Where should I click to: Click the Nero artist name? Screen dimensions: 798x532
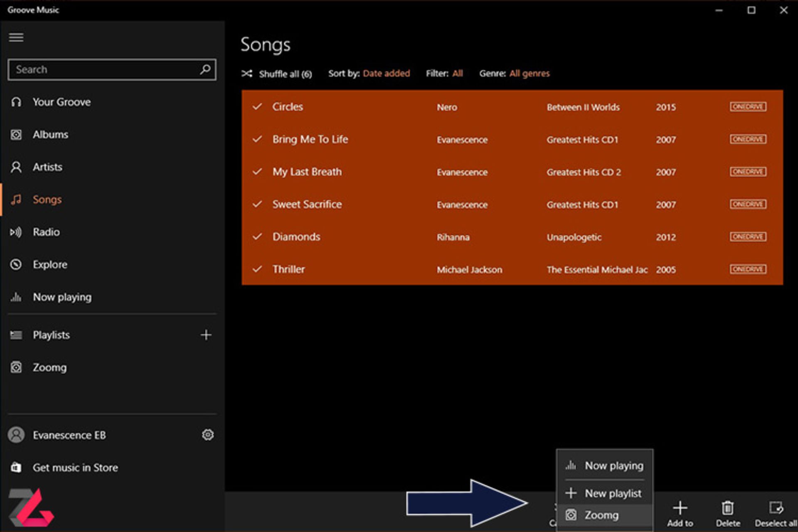[x=447, y=107]
